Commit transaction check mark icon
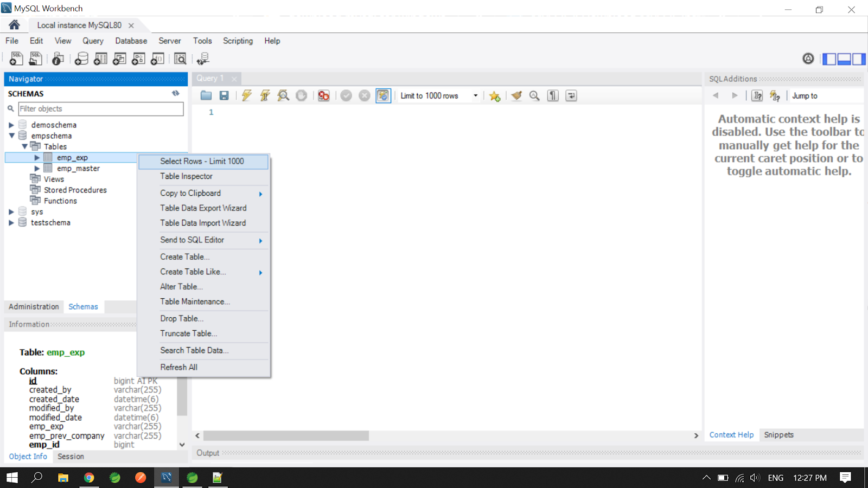 346,95
